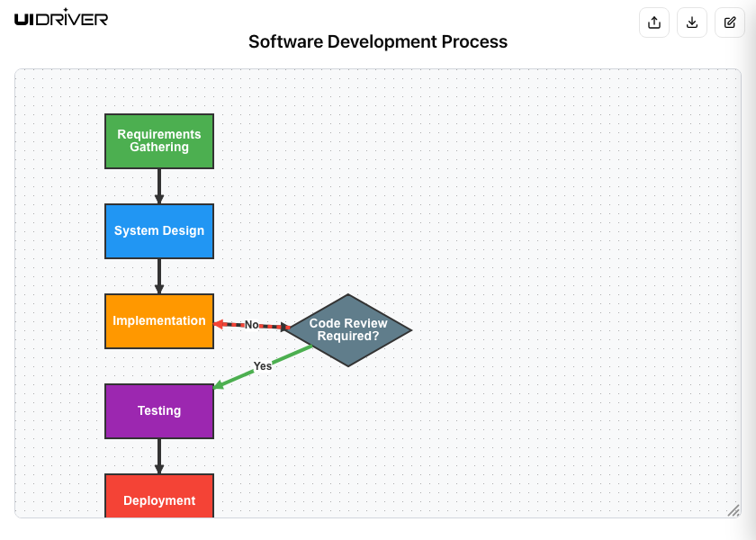Select the orange Implementation node

pos(159,321)
